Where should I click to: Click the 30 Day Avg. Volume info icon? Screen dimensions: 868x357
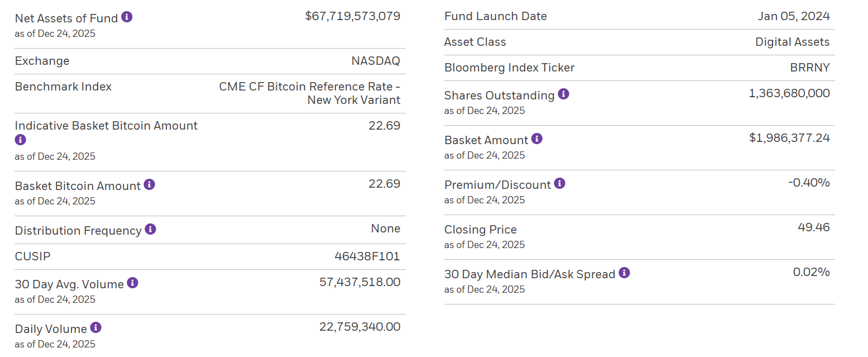pos(132,283)
